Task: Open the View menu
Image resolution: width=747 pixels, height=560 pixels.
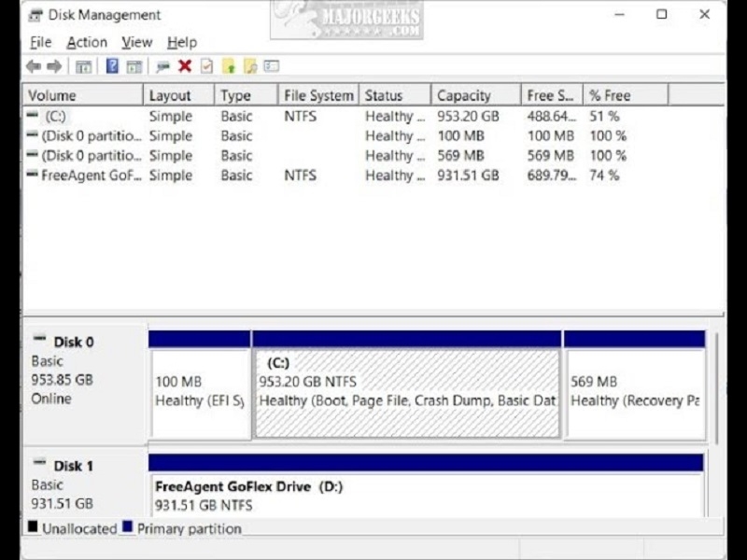Action: pyautogui.click(x=136, y=42)
